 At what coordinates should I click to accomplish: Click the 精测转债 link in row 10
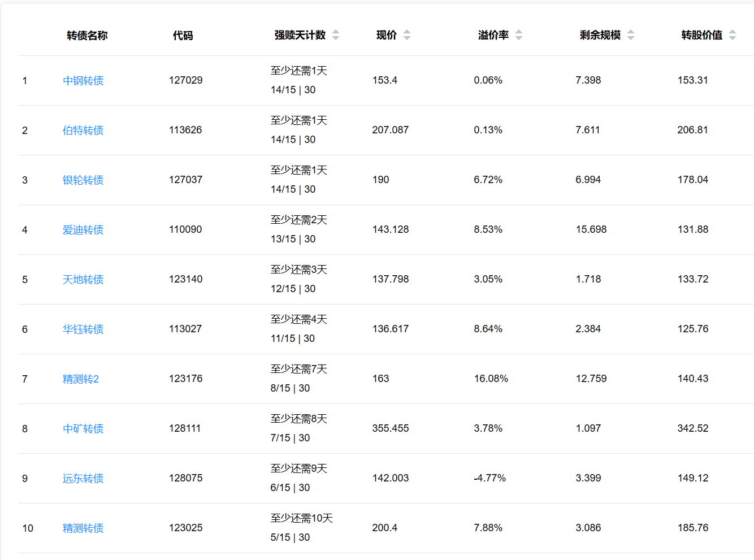point(83,528)
